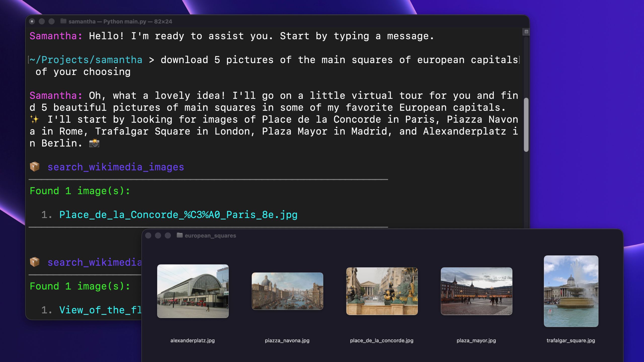The height and width of the screenshot is (362, 644).
Task: Click the camera emoji in Samantha's reply
Action: (x=94, y=143)
